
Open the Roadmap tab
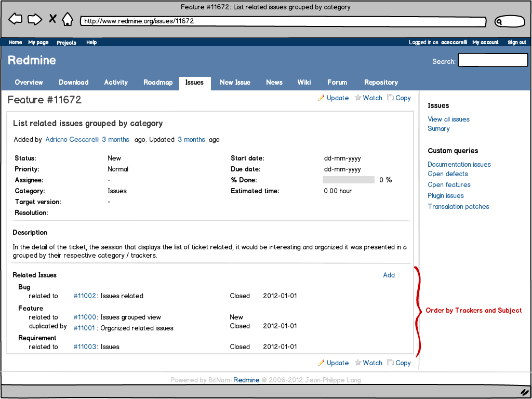pyautogui.click(x=158, y=83)
